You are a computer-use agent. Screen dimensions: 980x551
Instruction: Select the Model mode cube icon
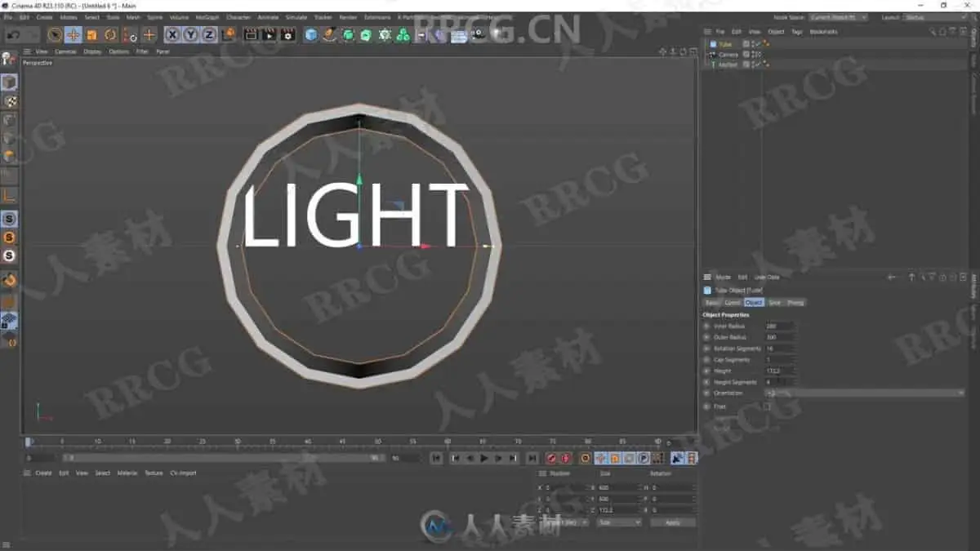[x=9, y=82]
